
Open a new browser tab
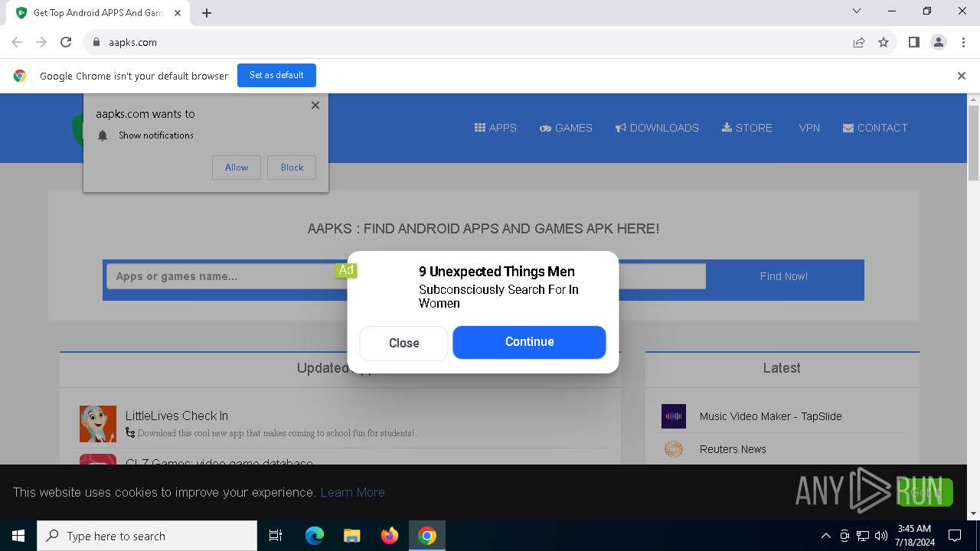point(207,12)
